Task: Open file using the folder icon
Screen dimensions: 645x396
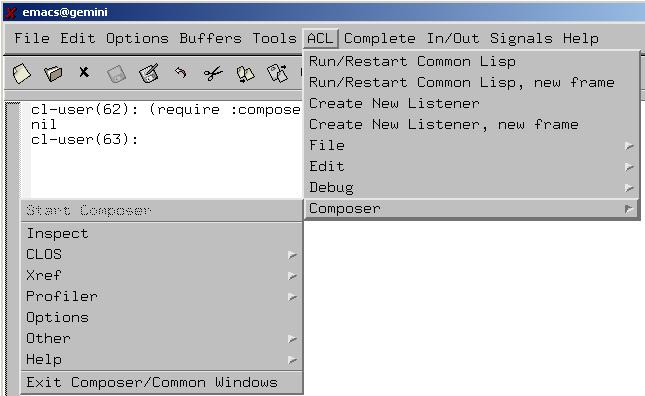Action: coord(53,74)
